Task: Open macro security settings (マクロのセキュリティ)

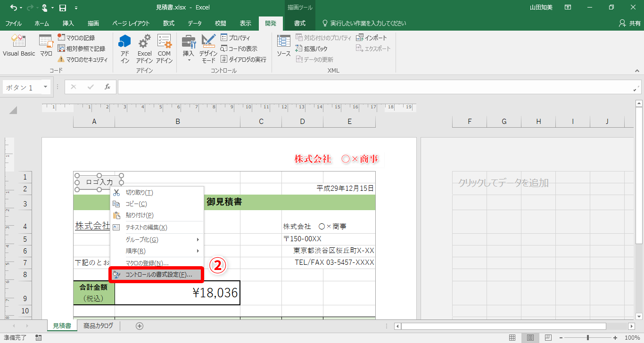Action: point(83,59)
